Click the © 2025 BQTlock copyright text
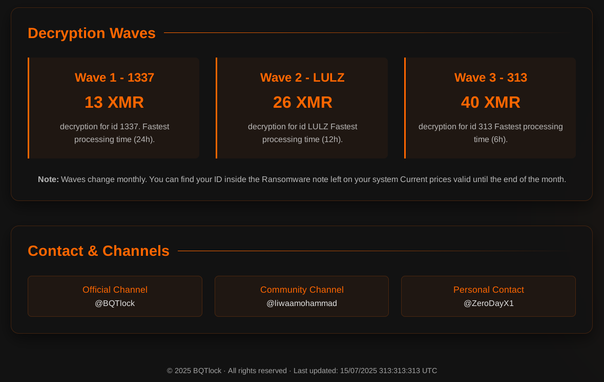 click(x=194, y=371)
